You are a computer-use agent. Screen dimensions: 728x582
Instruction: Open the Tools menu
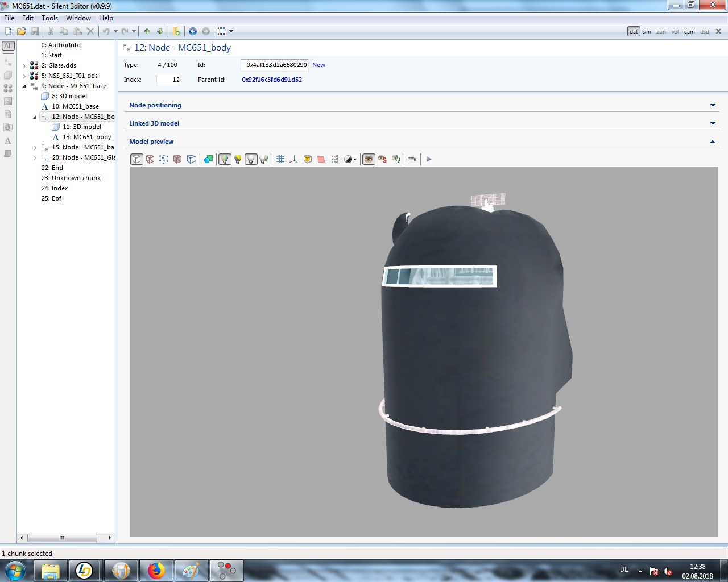pos(49,18)
